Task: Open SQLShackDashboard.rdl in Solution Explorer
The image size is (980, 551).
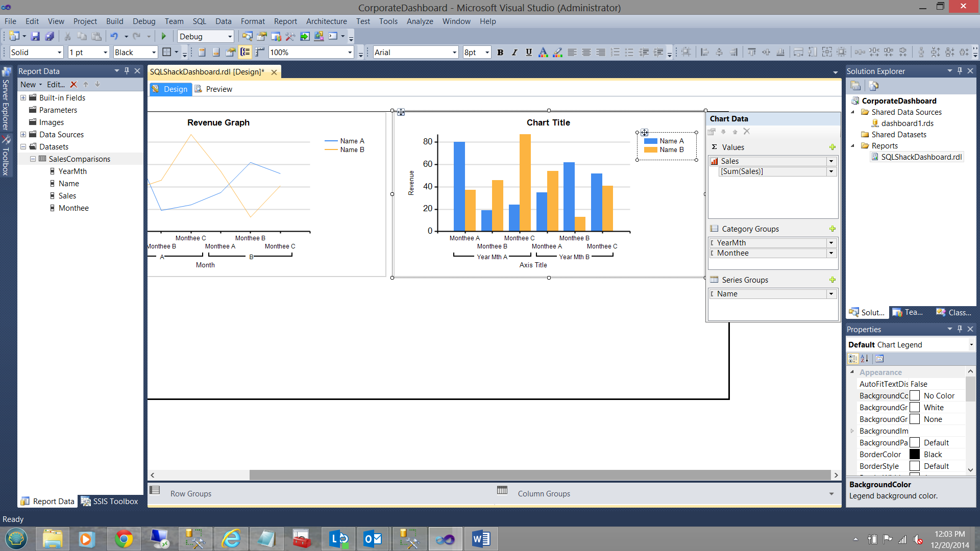Action: click(921, 157)
